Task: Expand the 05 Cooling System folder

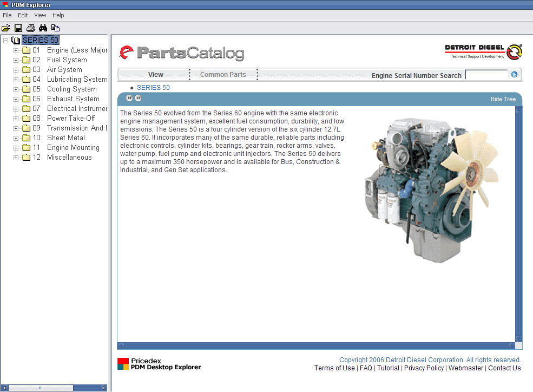Action: pos(16,89)
